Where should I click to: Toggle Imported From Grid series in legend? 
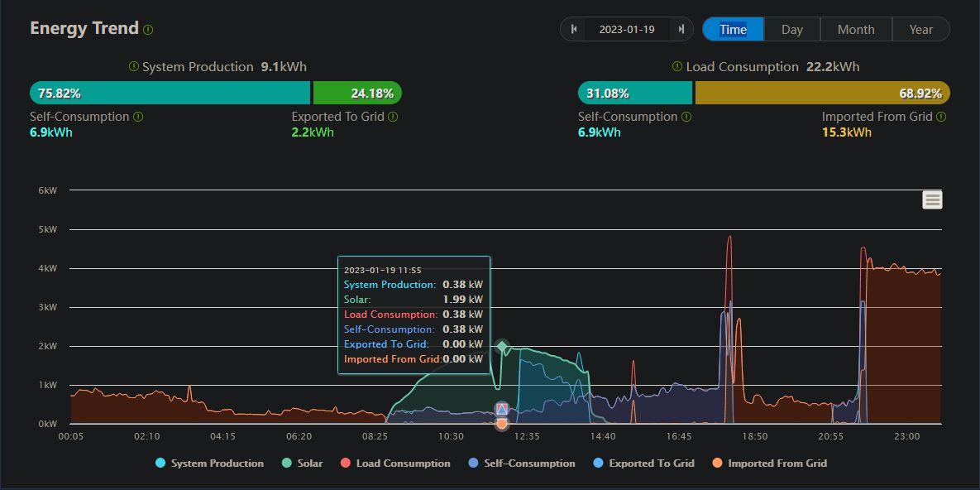coord(769,464)
